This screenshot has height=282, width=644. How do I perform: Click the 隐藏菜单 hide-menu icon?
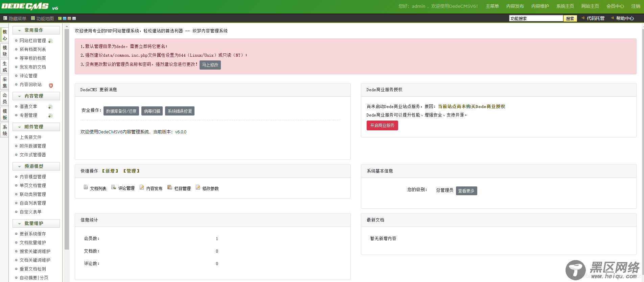(5, 18)
